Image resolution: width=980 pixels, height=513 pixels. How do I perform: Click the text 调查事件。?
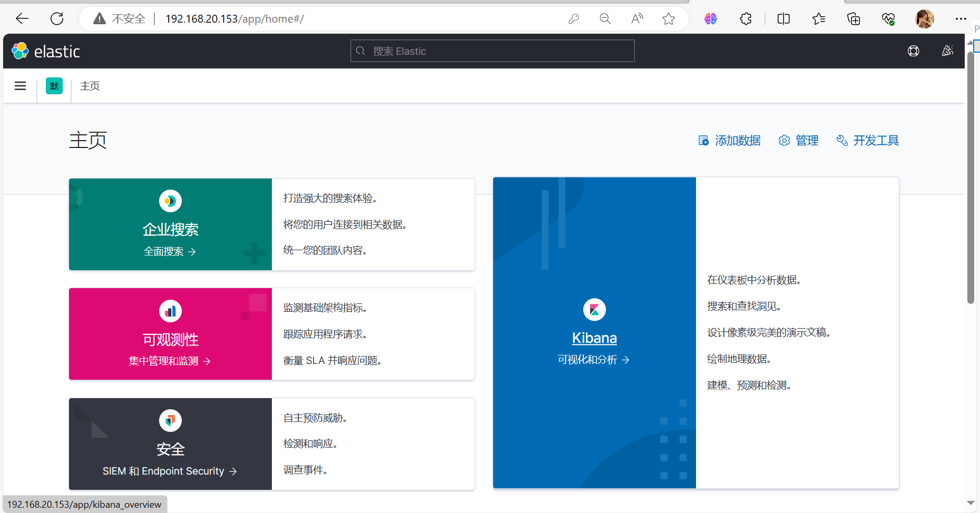[x=307, y=470]
